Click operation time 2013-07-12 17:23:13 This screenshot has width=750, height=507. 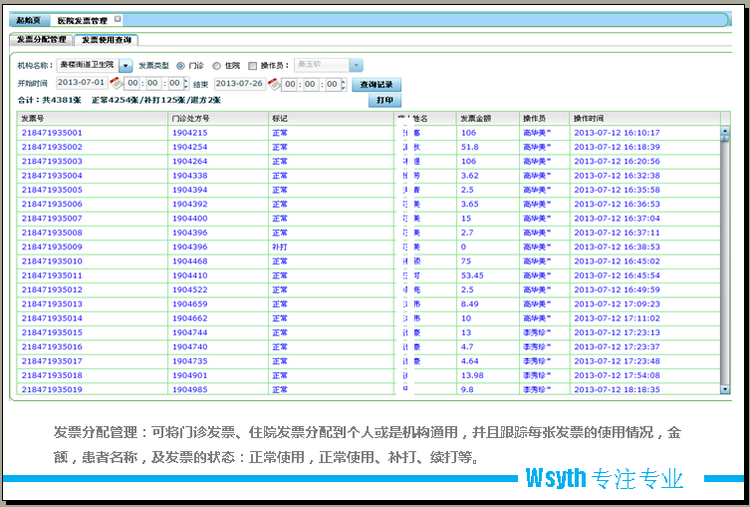point(617,332)
